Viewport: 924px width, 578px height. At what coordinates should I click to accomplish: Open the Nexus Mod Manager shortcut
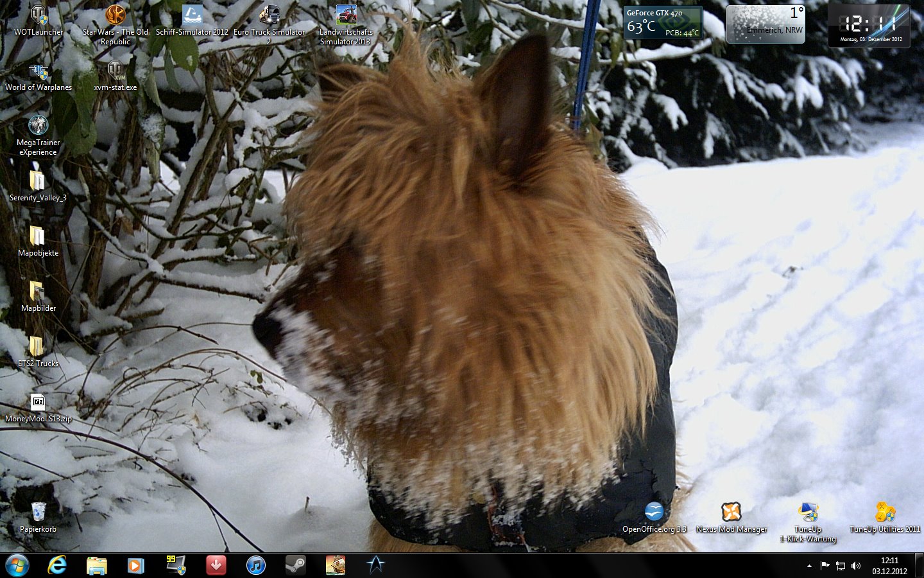(731, 512)
